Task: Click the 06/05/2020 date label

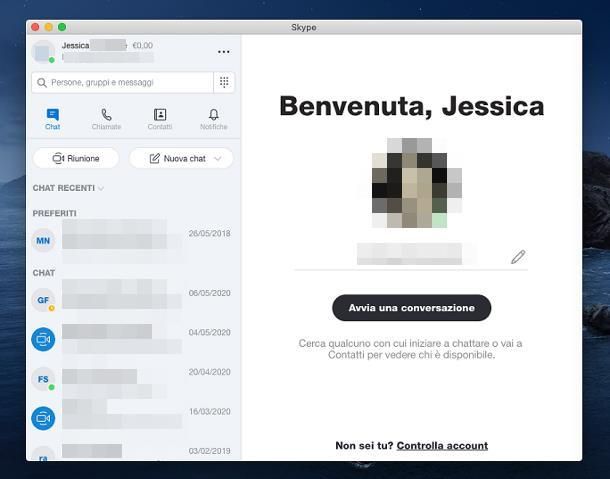Action: (x=209, y=293)
